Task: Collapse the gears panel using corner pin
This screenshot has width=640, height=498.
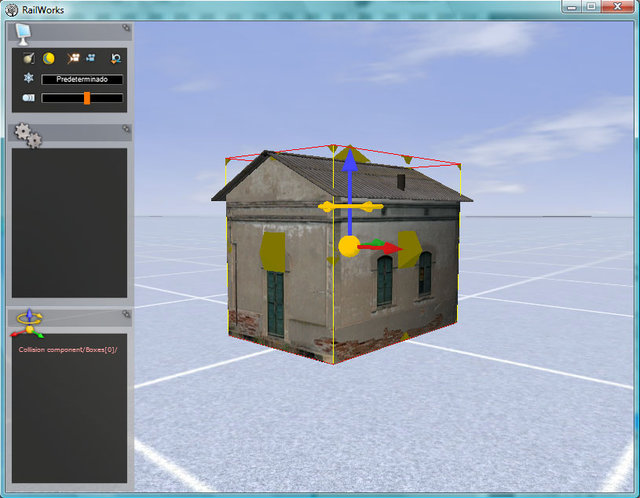Action: (x=125, y=130)
